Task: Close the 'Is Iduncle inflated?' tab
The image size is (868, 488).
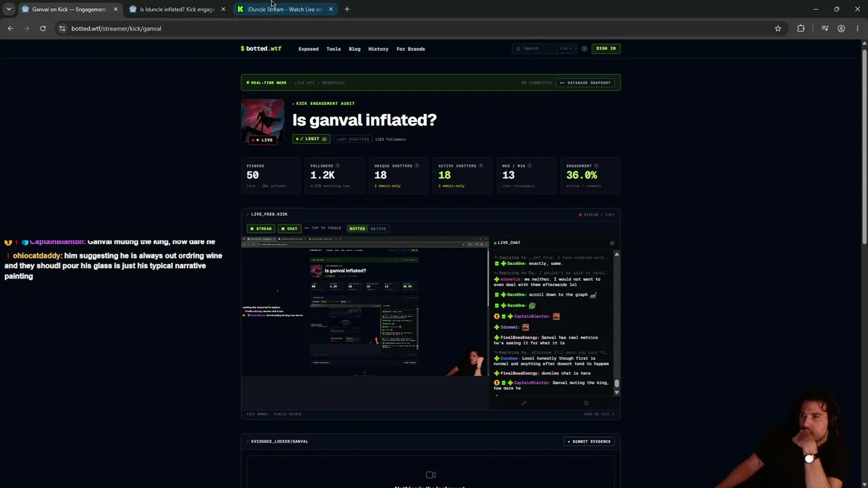Action: click(223, 9)
